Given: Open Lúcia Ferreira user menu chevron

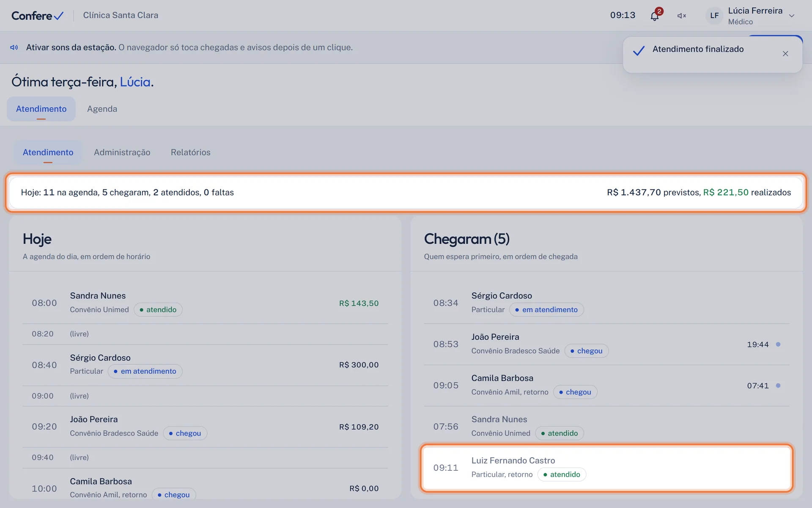Looking at the screenshot, I should pyautogui.click(x=792, y=16).
